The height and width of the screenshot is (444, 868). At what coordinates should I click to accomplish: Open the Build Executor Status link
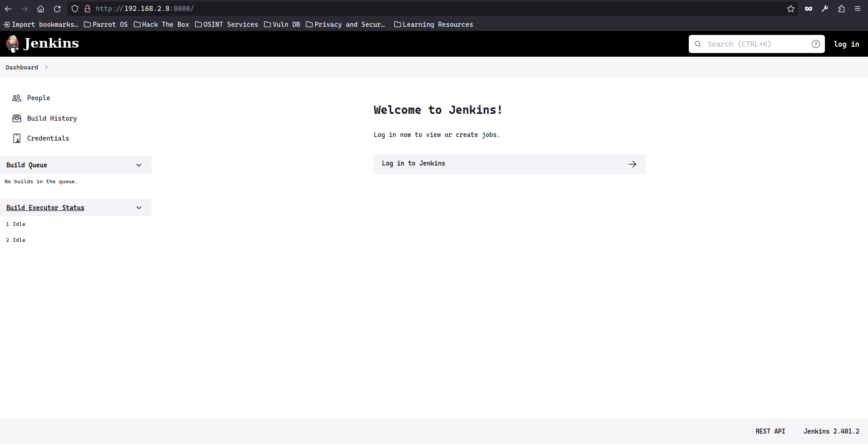coord(45,208)
